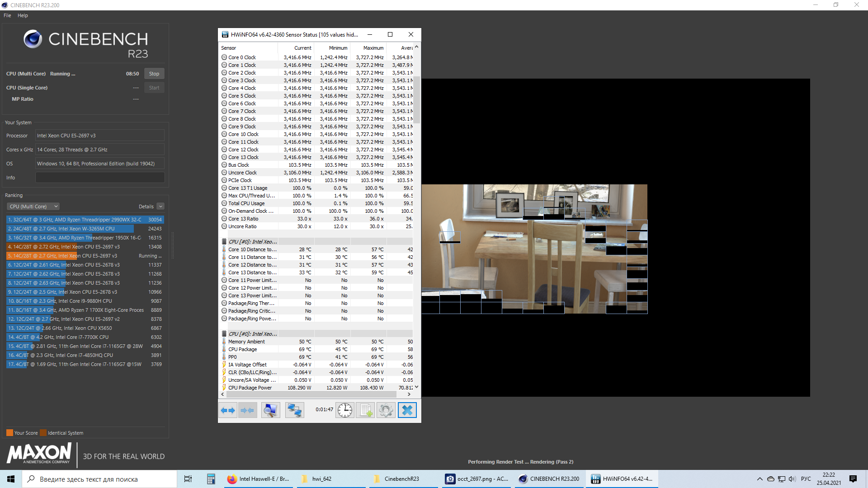Viewport: 868px width, 488px height.
Task: Start logging with the sheet plus icon
Action: pyautogui.click(x=365, y=410)
